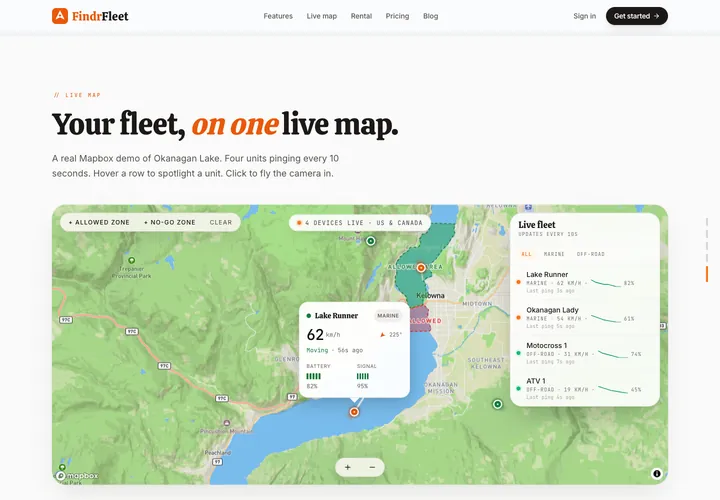Select the Okanagan Lady fleet row
The width and height of the screenshot is (720, 500).
585,318
